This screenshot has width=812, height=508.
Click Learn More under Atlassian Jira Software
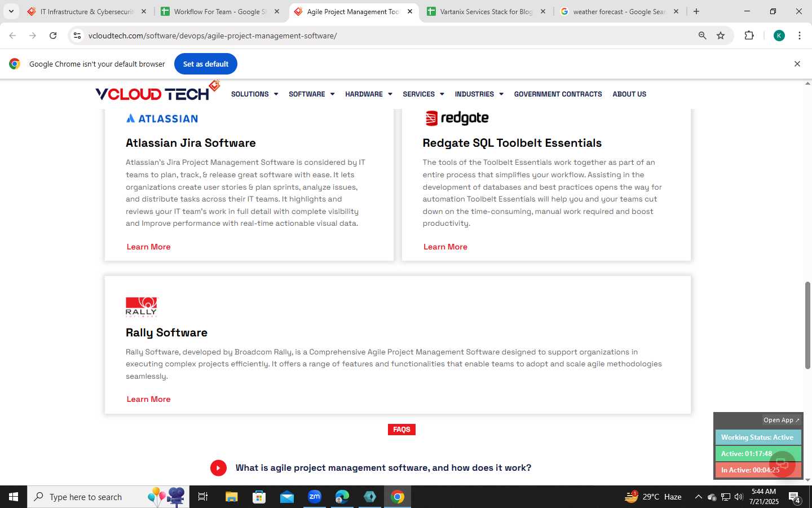[x=148, y=247]
